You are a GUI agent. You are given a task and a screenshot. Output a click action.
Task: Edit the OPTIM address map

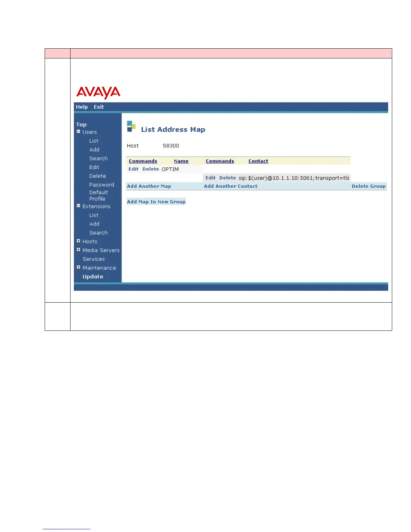pyautogui.click(x=133, y=169)
